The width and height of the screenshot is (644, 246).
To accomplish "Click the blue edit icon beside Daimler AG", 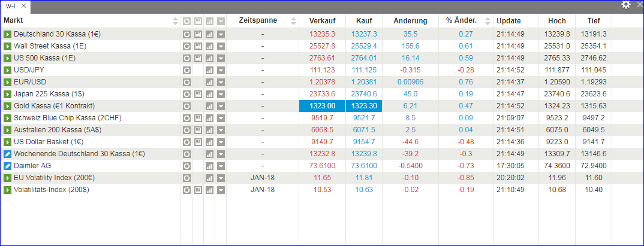I will tap(8, 166).
